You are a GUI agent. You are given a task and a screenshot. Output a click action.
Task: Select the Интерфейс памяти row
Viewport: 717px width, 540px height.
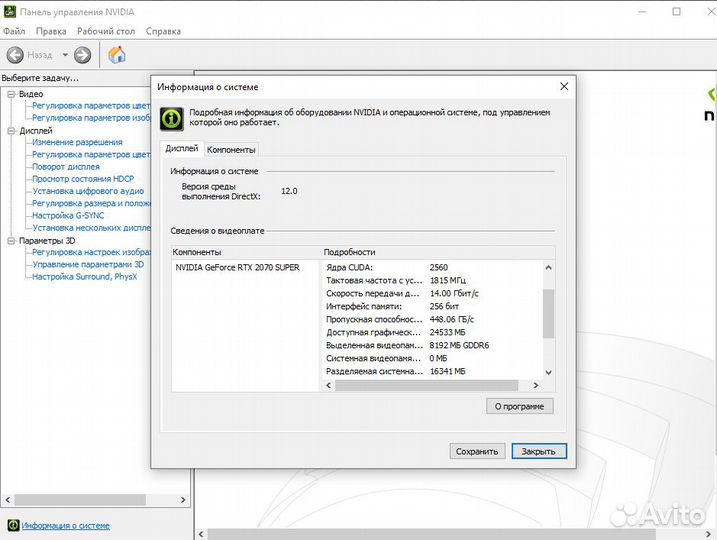(433, 306)
